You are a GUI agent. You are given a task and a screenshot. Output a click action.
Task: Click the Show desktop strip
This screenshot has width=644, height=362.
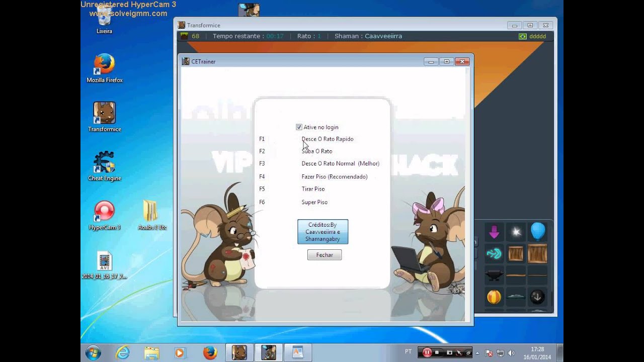[x=560, y=352]
